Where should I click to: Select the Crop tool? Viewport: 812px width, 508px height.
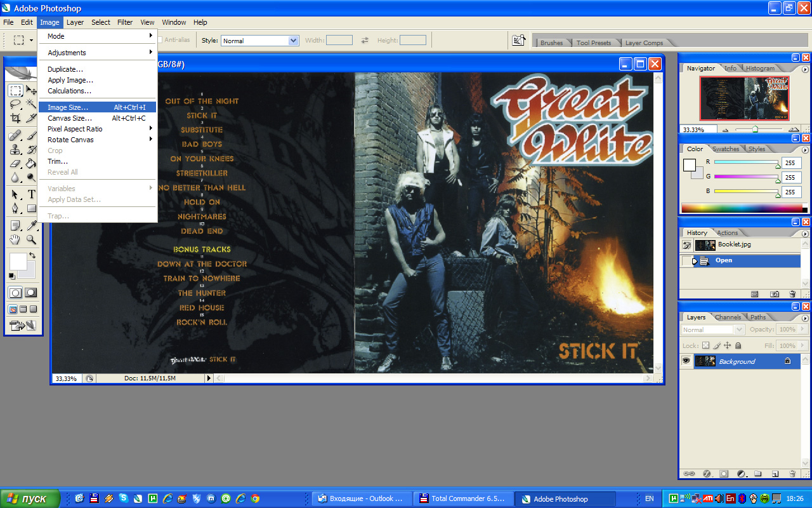(x=16, y=118)
